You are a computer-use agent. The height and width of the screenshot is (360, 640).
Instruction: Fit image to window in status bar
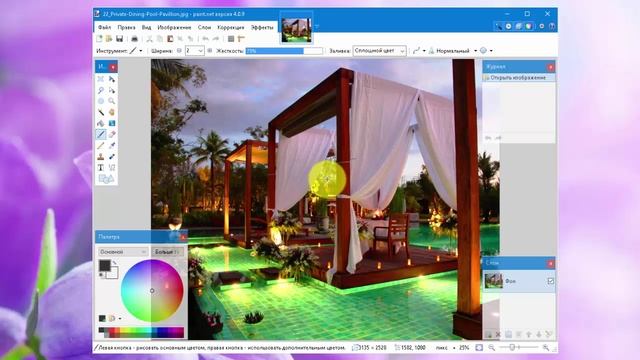tap(479, 348)
